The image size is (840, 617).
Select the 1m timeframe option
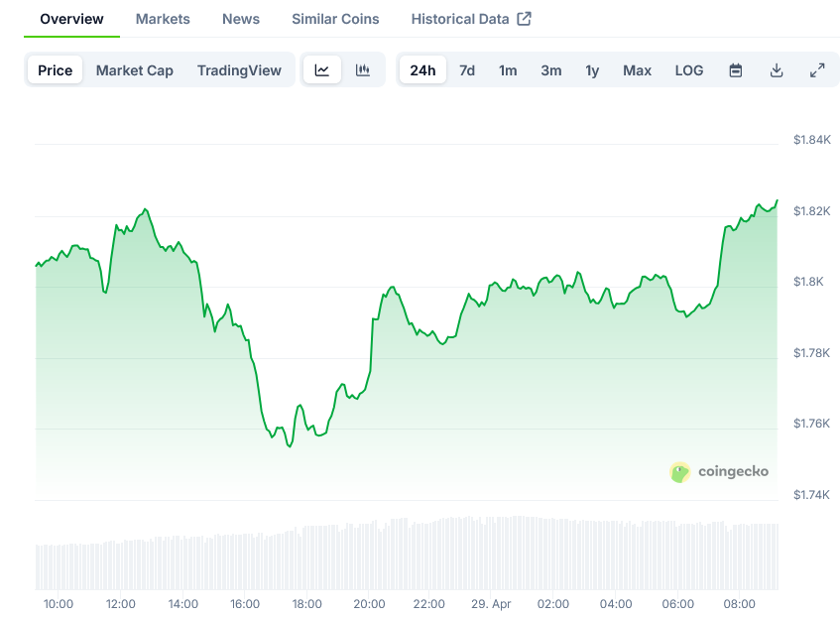tap(508, 70)
